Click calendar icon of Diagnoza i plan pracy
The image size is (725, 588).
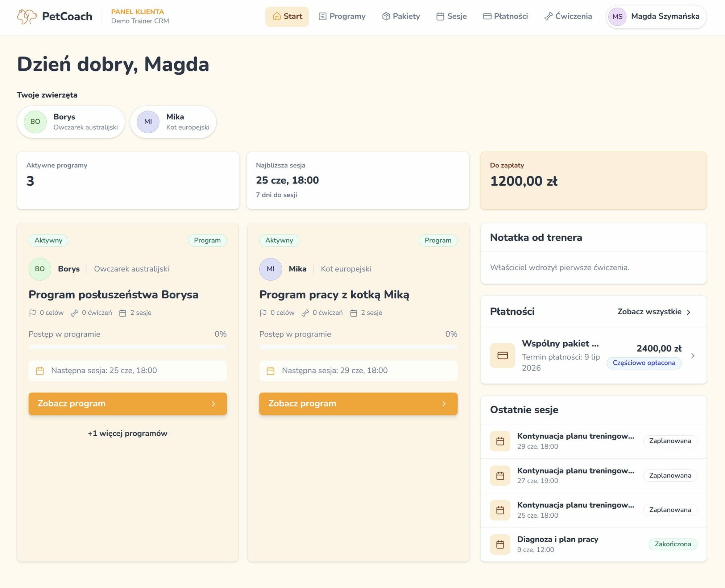click(x=500, y=544)
